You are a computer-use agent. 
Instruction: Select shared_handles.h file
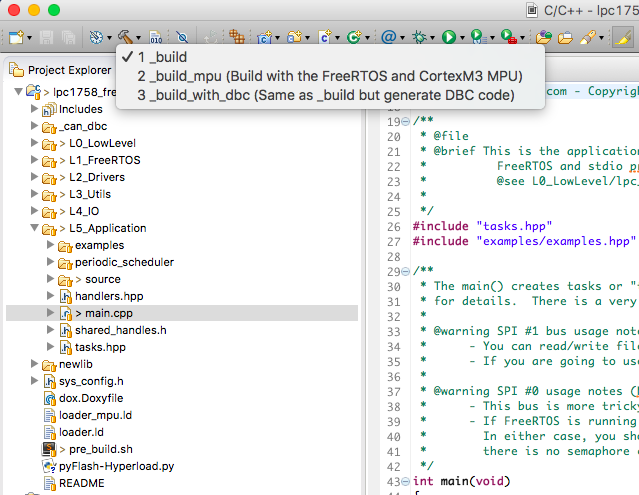pos(121,330)
